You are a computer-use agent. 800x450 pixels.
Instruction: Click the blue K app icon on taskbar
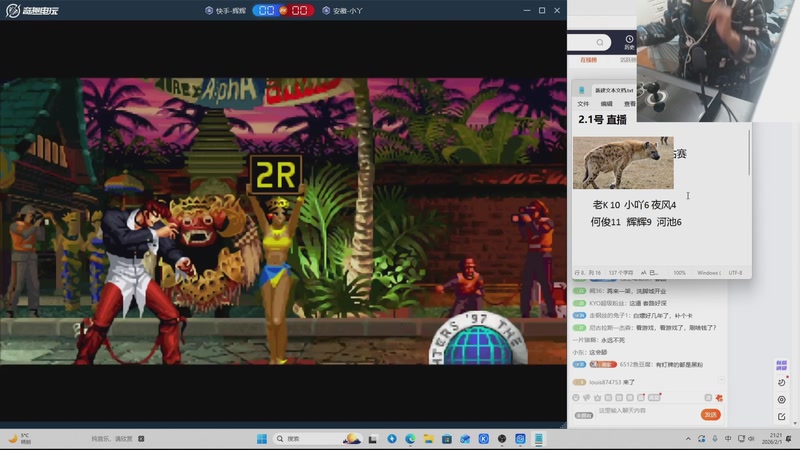(x=484, y=439)
